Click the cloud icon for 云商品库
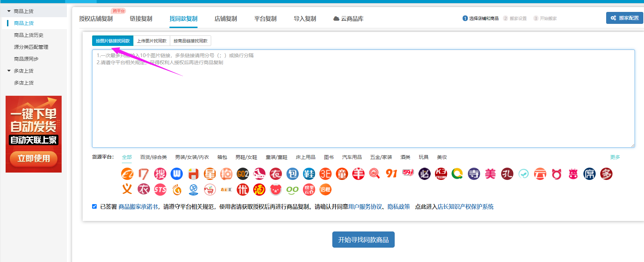 336,19
